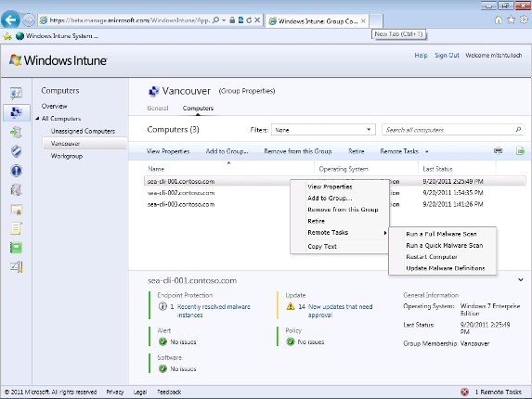Choose Retire in the context menu
Screen dimensions: 532x399
(316, 221)
